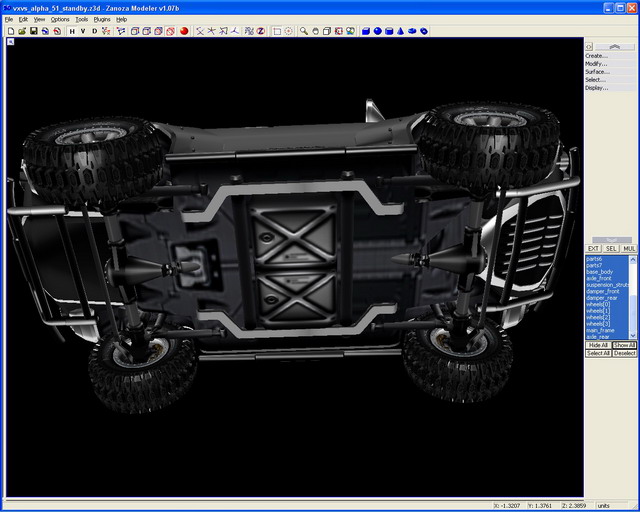Click the Deselect button
Viewport: 640px width, 512px height.
tap(625, 353)
